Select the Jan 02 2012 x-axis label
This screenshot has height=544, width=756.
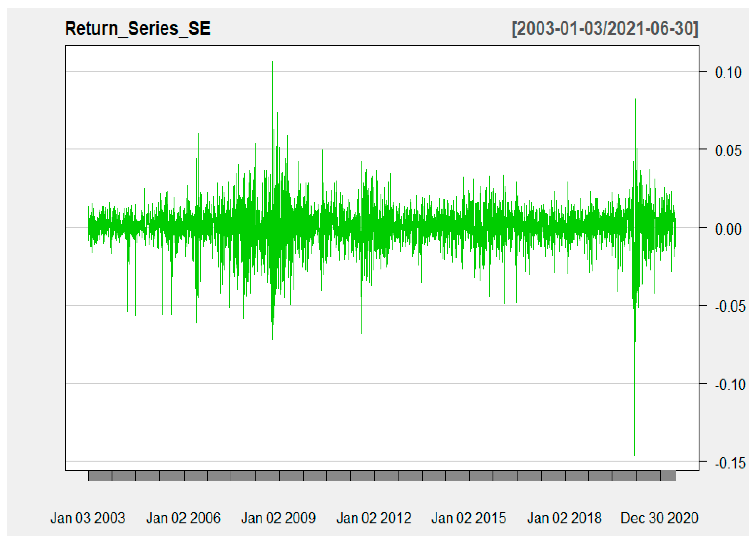pos(374,518)
